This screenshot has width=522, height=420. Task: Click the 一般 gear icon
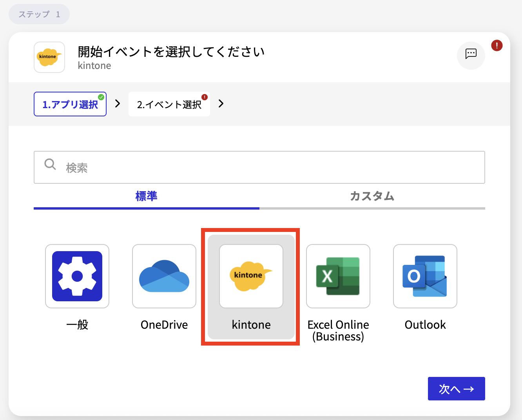click(x=77, y=276)
